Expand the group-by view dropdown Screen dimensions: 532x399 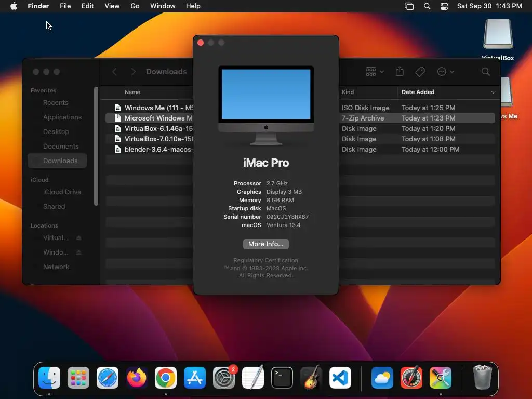[375, 72]
